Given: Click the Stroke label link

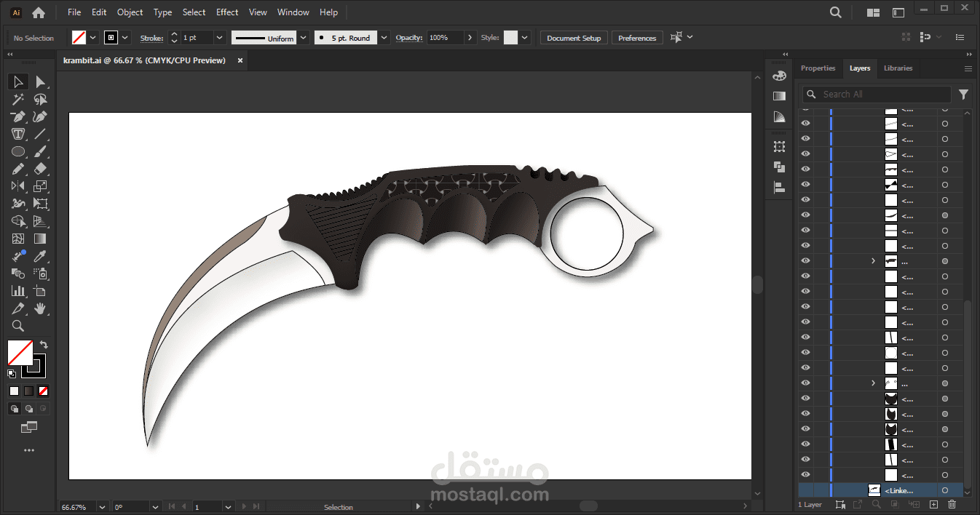Looking at the screenshot, I should click(151, 38).
